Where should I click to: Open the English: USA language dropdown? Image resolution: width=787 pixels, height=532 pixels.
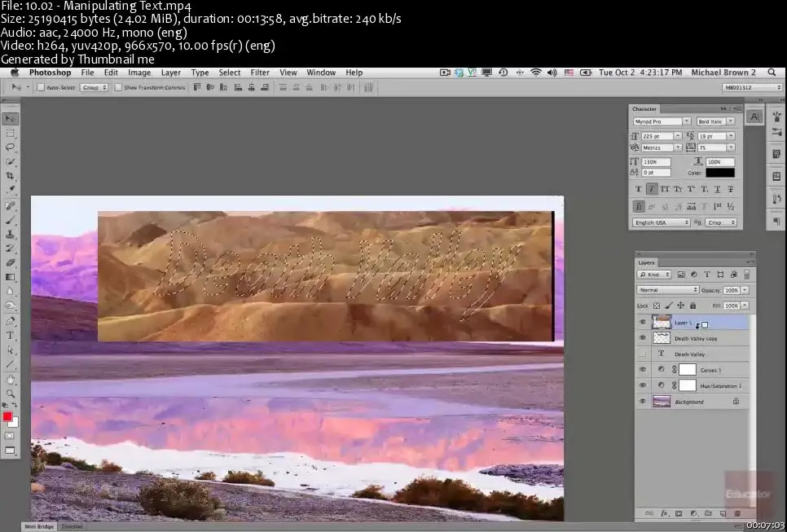click(661, 222)
